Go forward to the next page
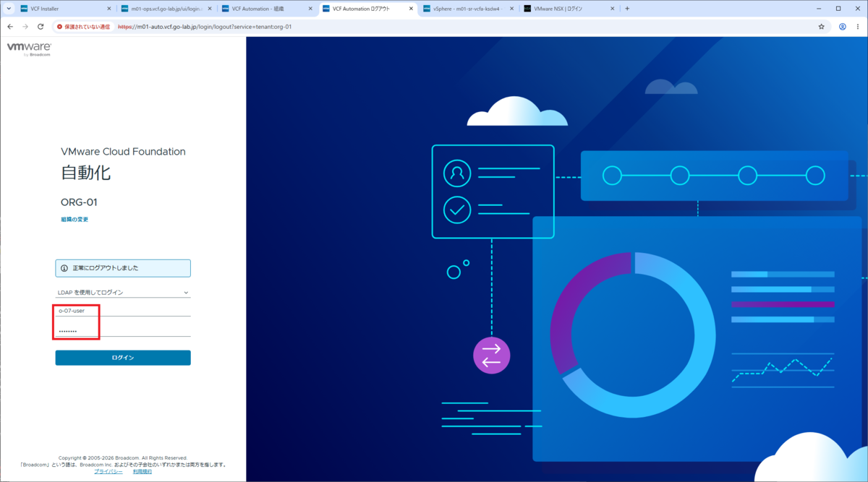 pyautogui.click(x=25, y=26)
